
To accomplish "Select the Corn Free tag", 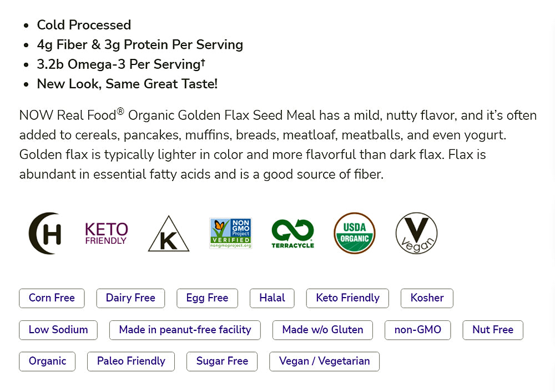I will (52, 298).
